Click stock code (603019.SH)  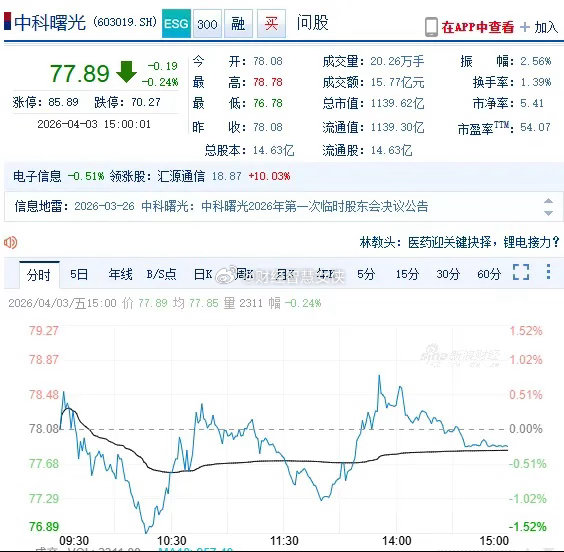[x=125, y=22]
